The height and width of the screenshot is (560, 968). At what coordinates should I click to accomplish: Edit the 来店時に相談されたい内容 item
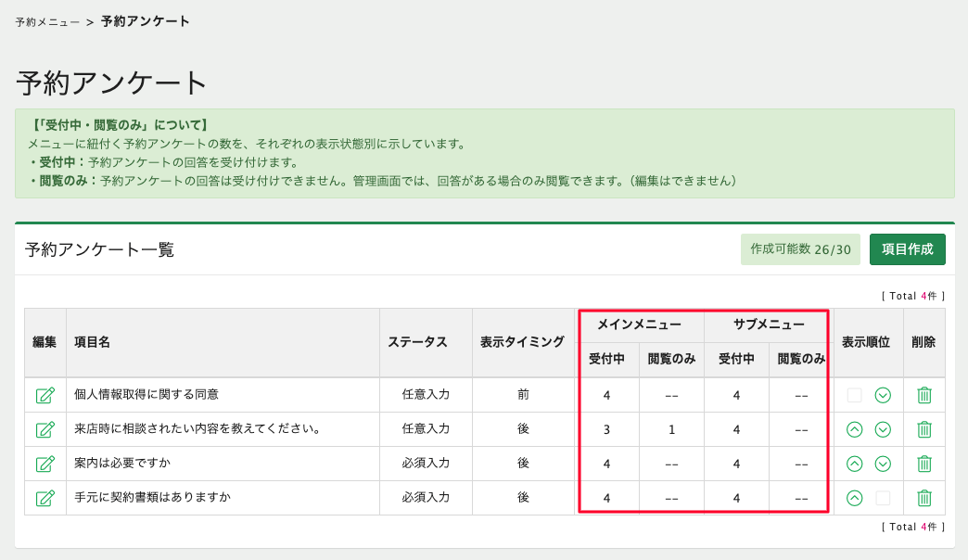click(45, 429)
